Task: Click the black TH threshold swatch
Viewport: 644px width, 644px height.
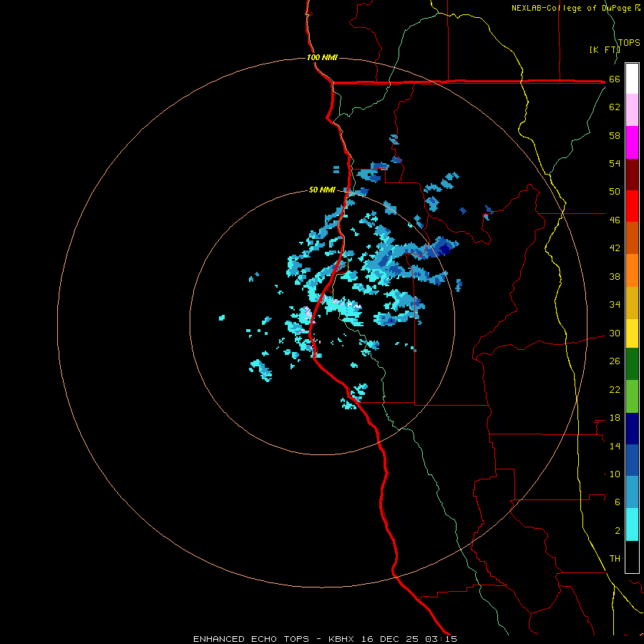Action: (x=632, y=557)
